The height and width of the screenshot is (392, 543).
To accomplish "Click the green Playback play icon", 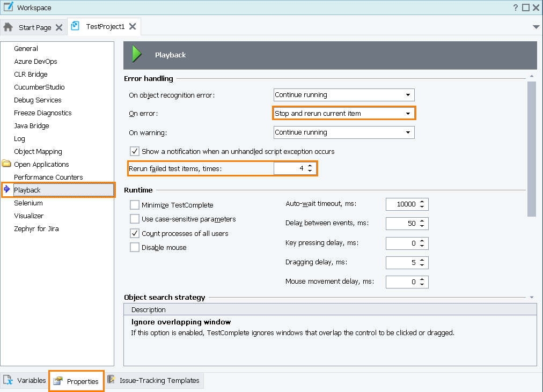I will click(x=136, y=55).
